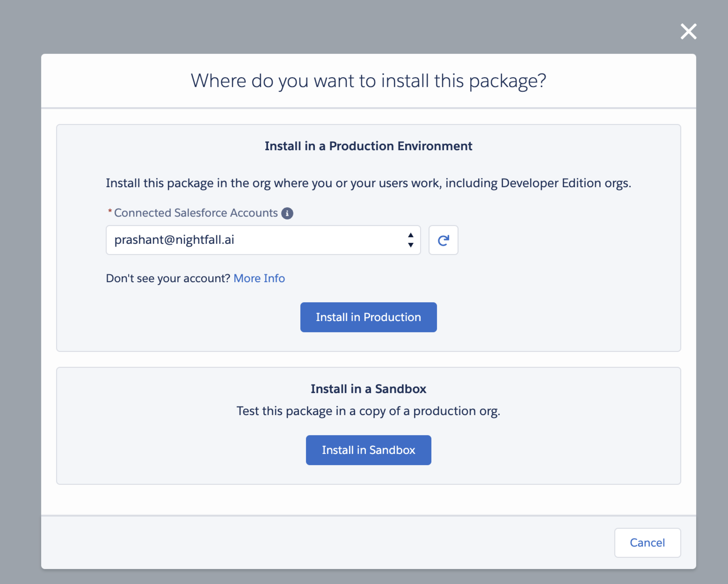Viewport: 728px width, 584px height.
Task: Click the Connected Salesforce Accounts field label
Action: click(x=196, y=213)
